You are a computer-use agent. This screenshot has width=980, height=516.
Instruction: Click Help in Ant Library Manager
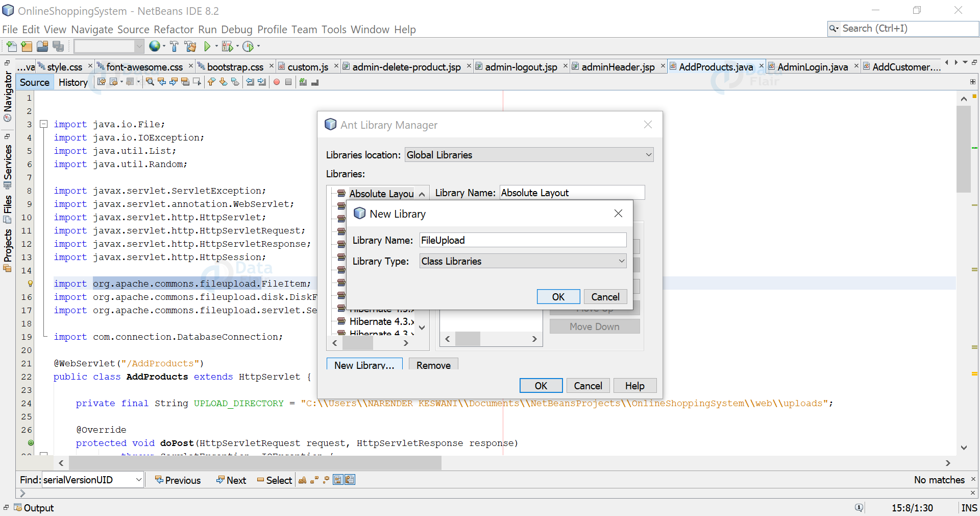(635, 386)
